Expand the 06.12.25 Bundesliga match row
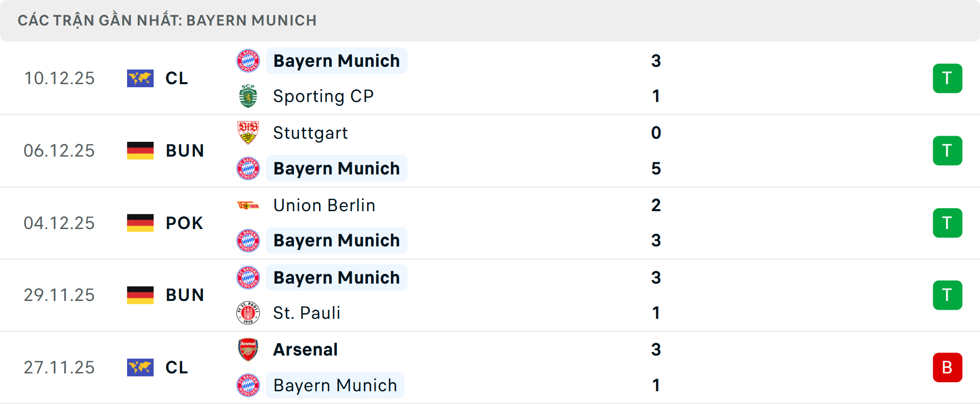The height and width of the screenshot is (404, 980). [490, 150]
